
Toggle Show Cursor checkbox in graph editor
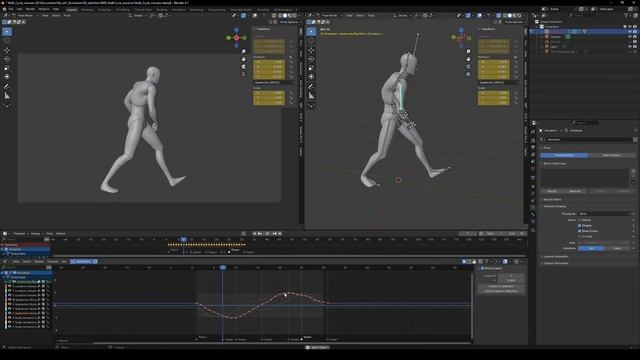[482, 269]
